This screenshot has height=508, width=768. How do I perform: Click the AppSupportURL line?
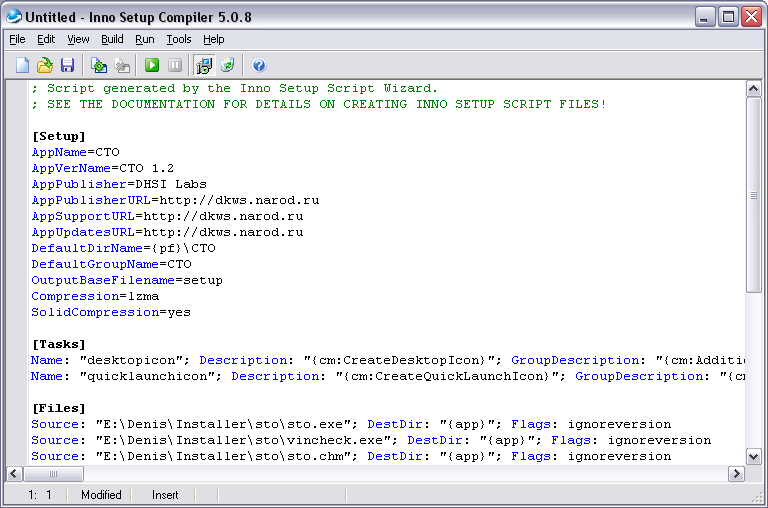pyautogui.click(x=168, y=216)
